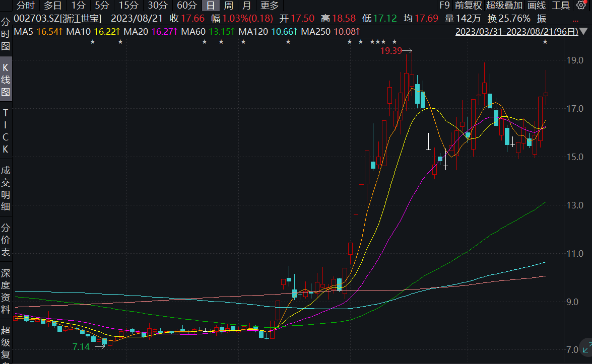Image resolution: width=592 pixels, height=364 pixels.
Task: Open the 前复权 adjustment dropdown
Action: pyautogui.click(x=468, y=6)
